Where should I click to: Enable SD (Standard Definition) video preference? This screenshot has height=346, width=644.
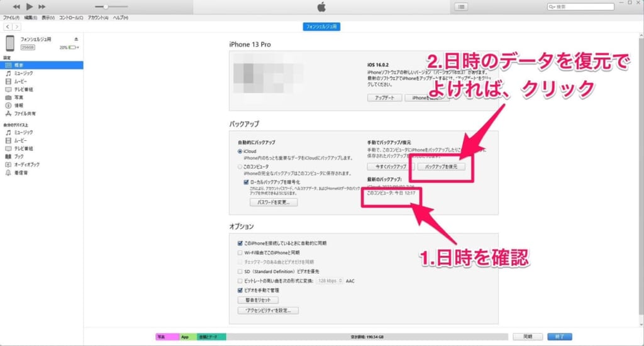pos(240,272)
